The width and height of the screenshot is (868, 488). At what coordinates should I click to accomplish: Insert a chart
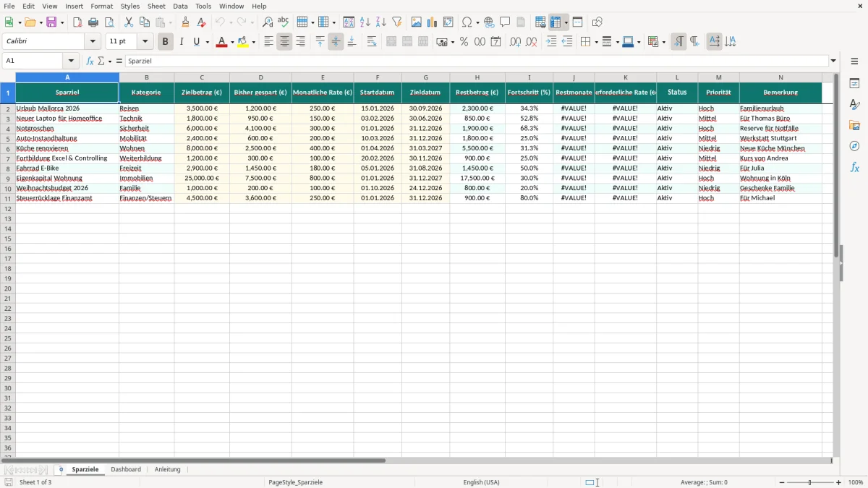pyautogui.click(x=433, y=22)
